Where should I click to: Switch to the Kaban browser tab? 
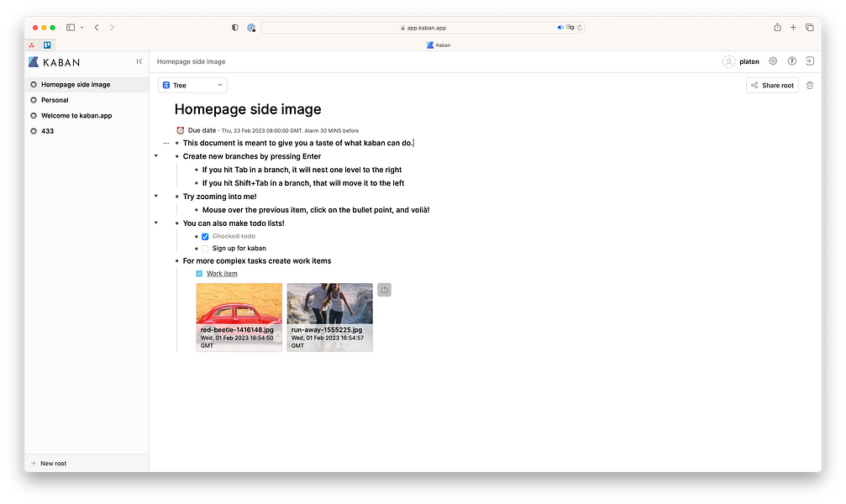pyautogui.click(x=438, y=45)
